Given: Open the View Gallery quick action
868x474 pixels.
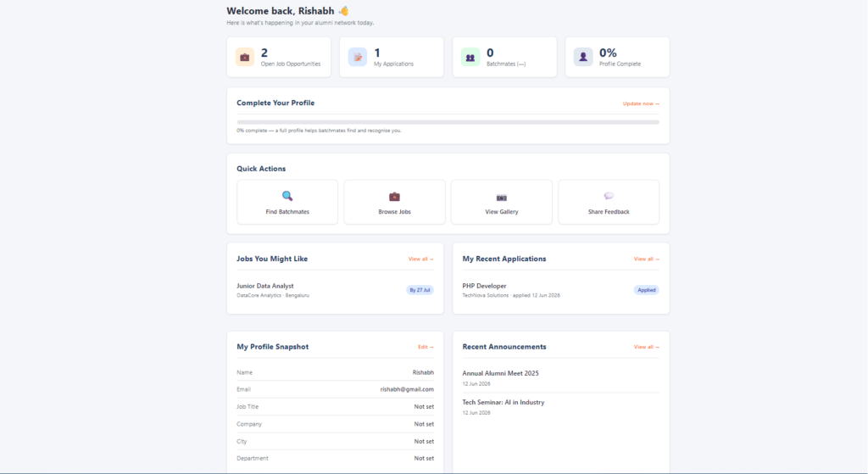Looking at the screenshot, I should 502,202.
